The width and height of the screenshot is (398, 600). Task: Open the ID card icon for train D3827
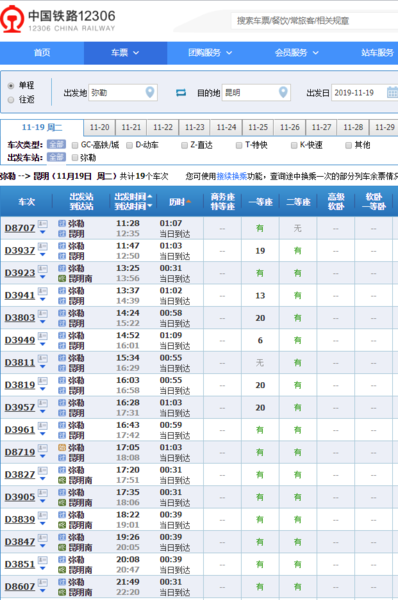click(x=42, y=470)
